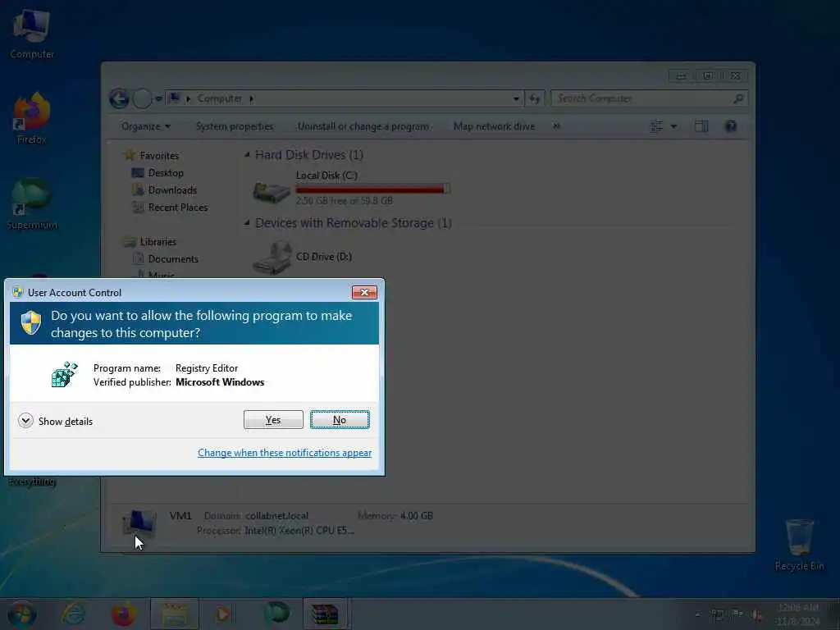Expand the arrow after Computer breadcrumb

[251, 98]
